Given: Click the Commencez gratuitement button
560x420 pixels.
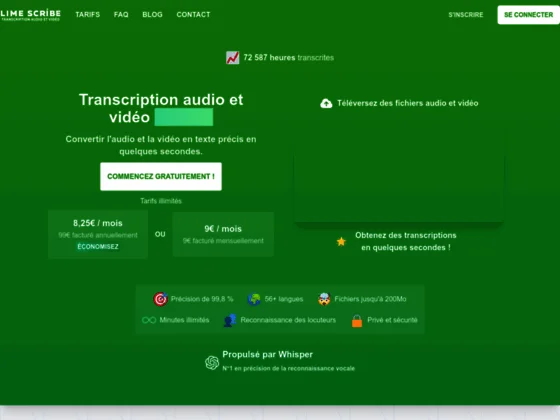Looking at the screenshot, I should pyautogui.click(x=161, y=176).
